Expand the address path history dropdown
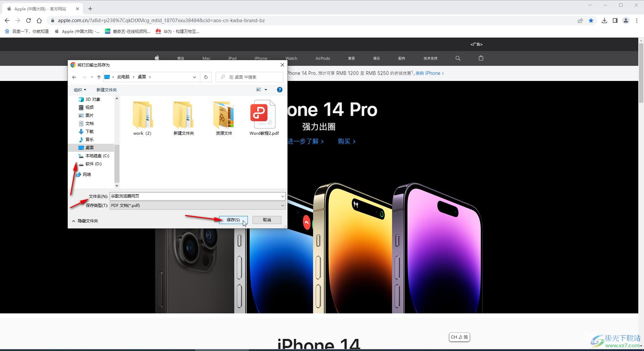This screenshot has width=644, height=351. click(194, 77)
